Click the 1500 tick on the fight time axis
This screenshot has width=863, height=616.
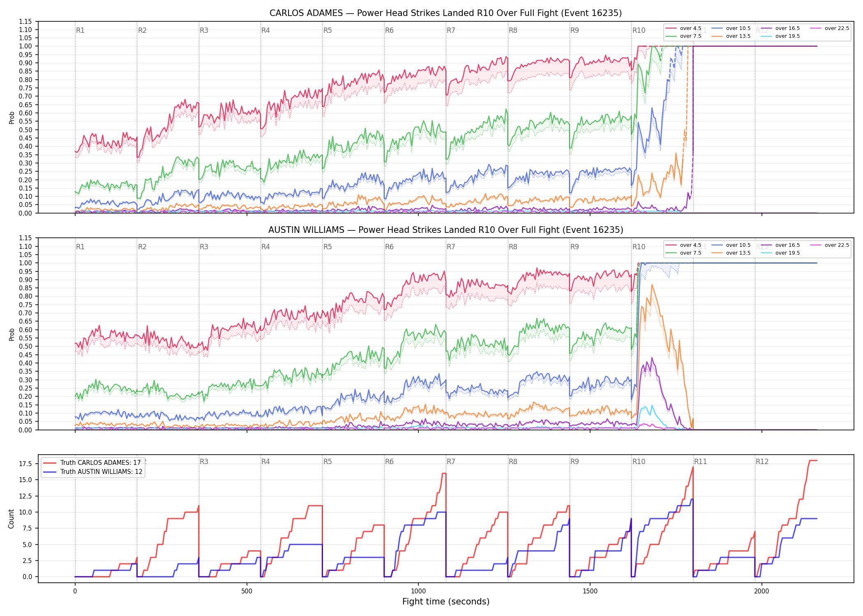(x=590, y=591)
